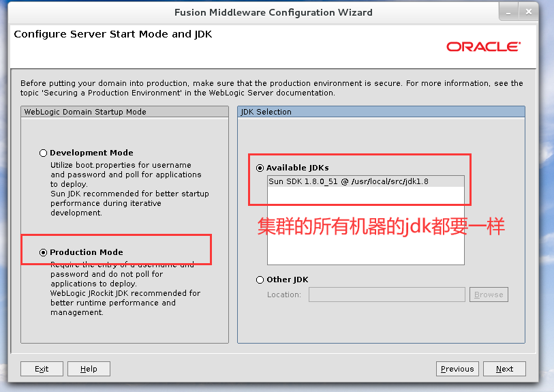
Task: Click the JDK Selection panel header
Action: (381, 112)
